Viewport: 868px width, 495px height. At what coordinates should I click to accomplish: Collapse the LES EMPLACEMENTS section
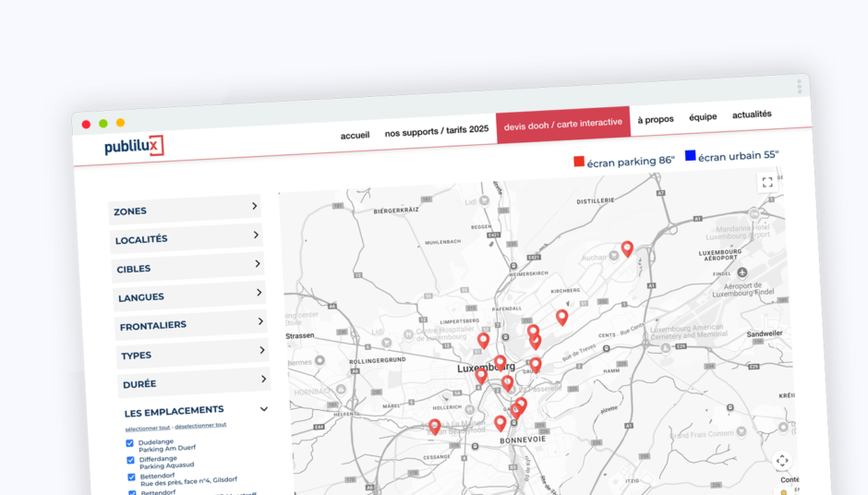[x=264, y=409]
